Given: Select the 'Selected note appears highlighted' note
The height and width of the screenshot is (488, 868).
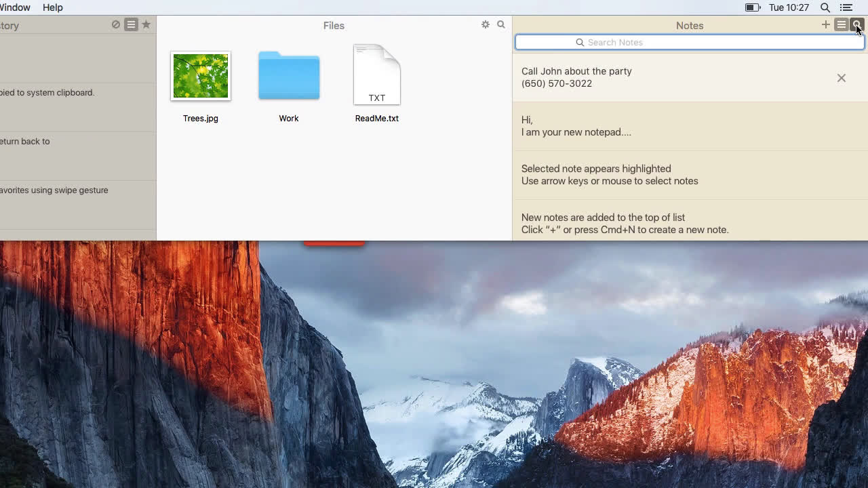Looking at the screenshot, I should click(x=690, y=175).
